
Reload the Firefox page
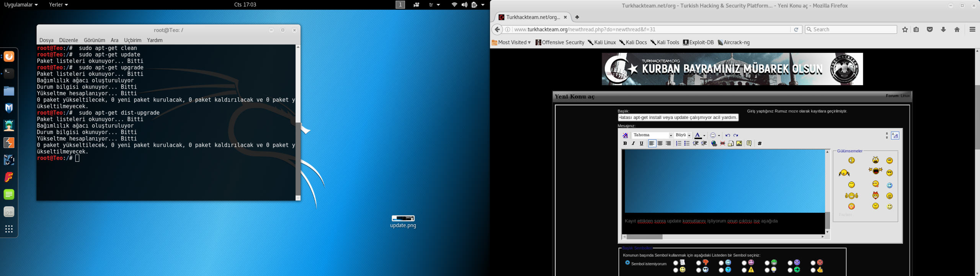[796, 30]
